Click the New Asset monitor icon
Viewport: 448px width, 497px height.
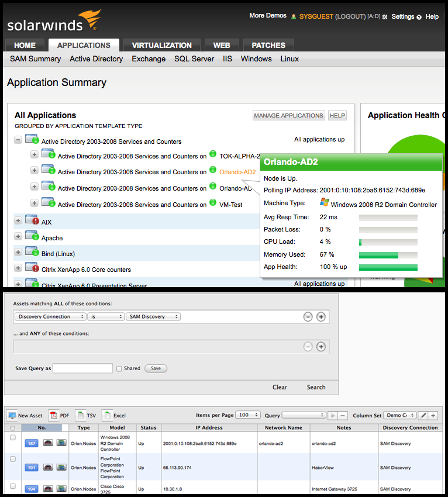click(12, 416)
